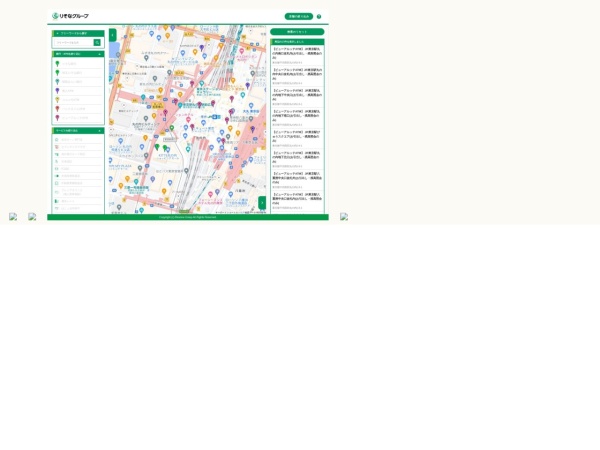Screen dimensions: 600x450
Task: Click the Tokyo Station JR icon on map
Action: (216, 117)
